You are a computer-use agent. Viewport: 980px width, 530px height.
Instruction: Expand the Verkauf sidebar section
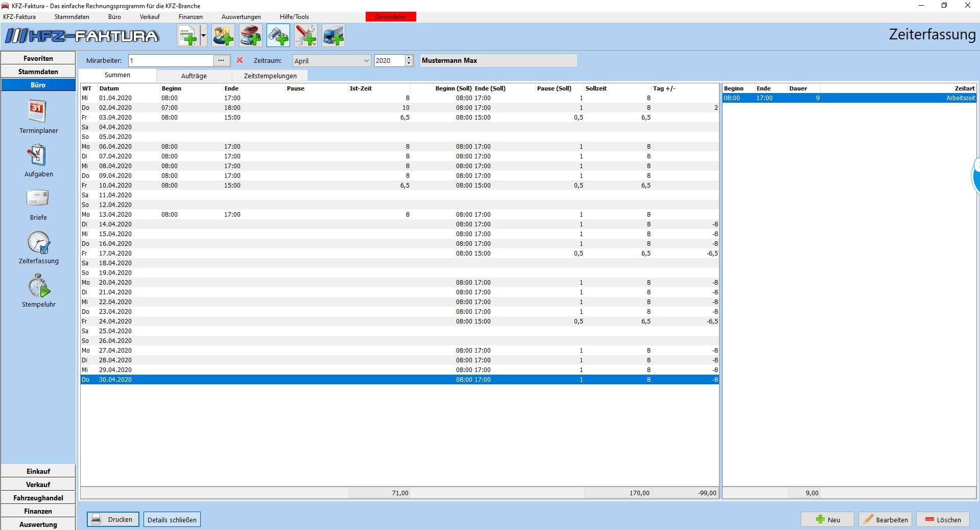pos(38,485)
